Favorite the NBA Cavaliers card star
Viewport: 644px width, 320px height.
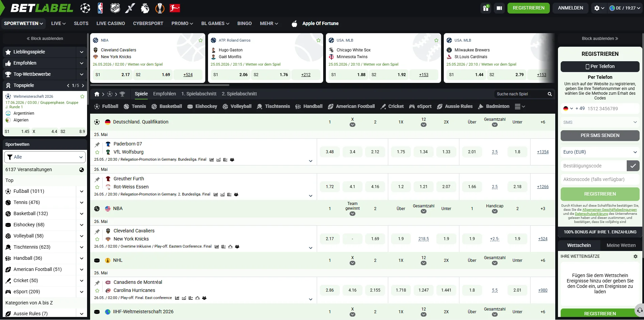[x=201, y=40]
